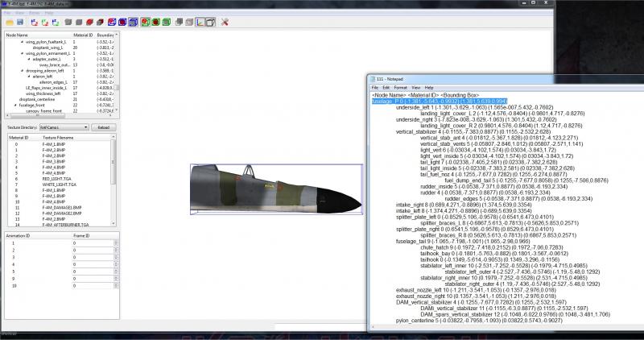Toggle the coordinate axes display icon
The image size is (644, 340).
click(x=200, y=23)
